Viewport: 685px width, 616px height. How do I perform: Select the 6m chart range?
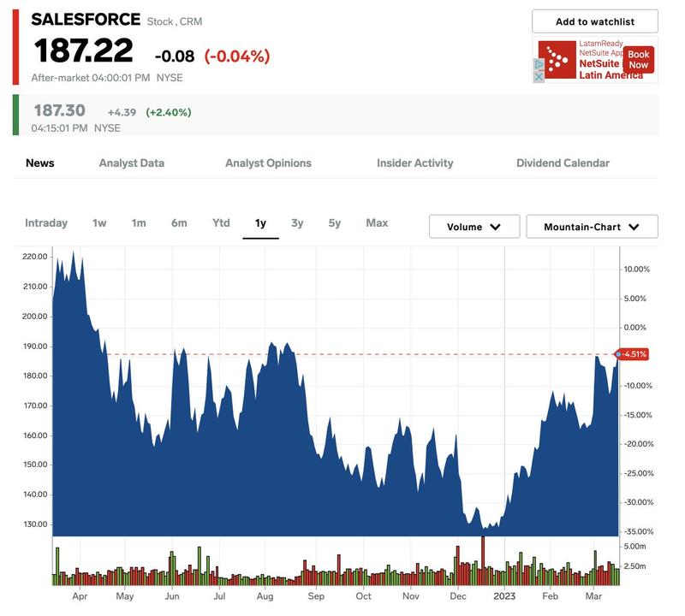click(179, 223)
